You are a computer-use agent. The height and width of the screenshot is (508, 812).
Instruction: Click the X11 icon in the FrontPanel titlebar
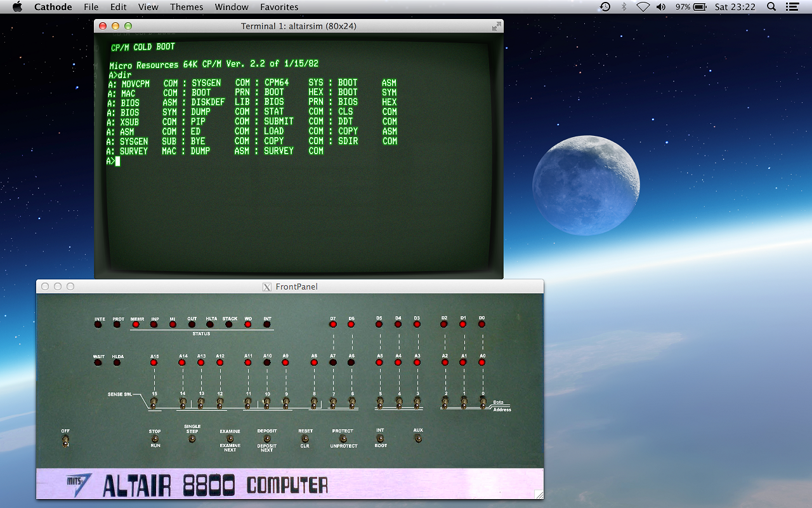click(x=266, y=286)
